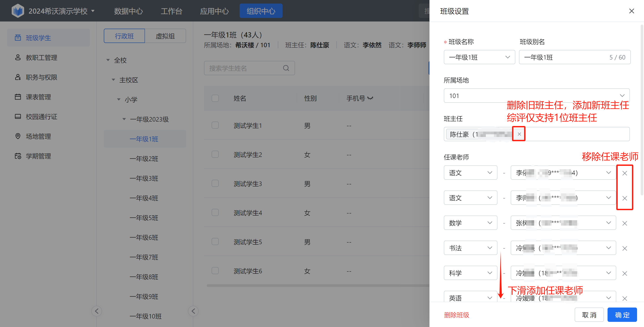Open school switcher arrow next to 2024希沃演示学校

93,11
